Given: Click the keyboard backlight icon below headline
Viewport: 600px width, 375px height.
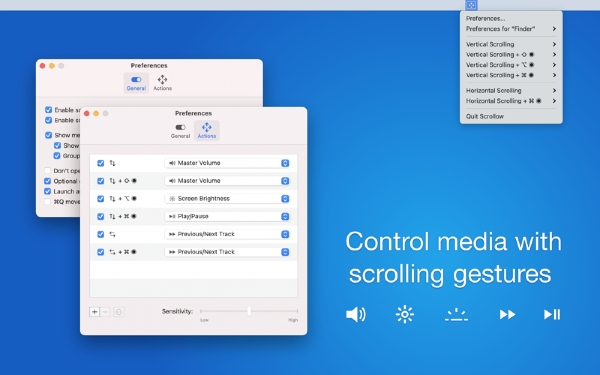Looking at the screenshot, I should click(456, 315).
